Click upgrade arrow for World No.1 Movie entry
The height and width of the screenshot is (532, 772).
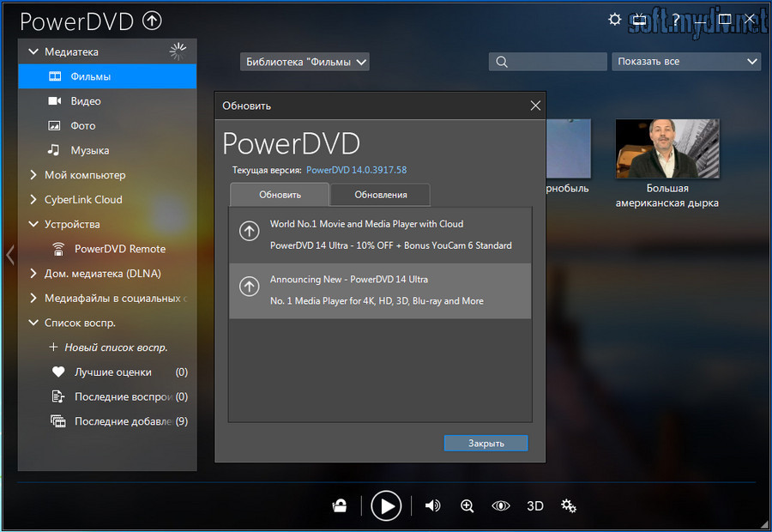click(x=249, y=231)
